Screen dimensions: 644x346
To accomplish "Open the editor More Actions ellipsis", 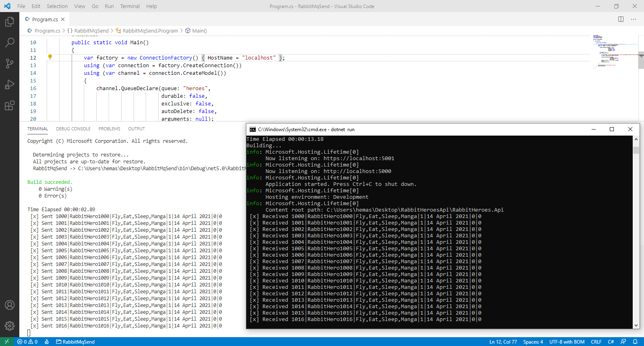I will point(634,19).
